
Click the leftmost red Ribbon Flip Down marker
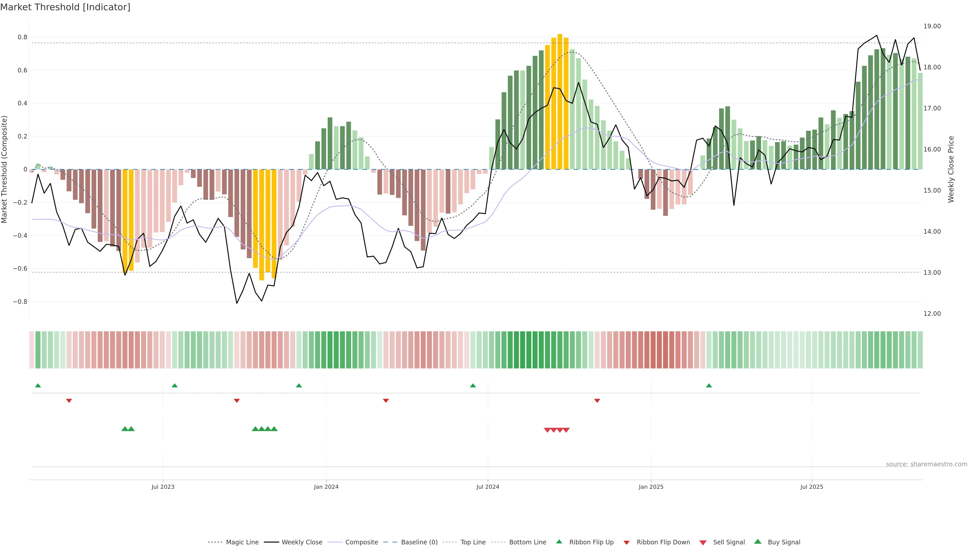click(x=69, y=400)
